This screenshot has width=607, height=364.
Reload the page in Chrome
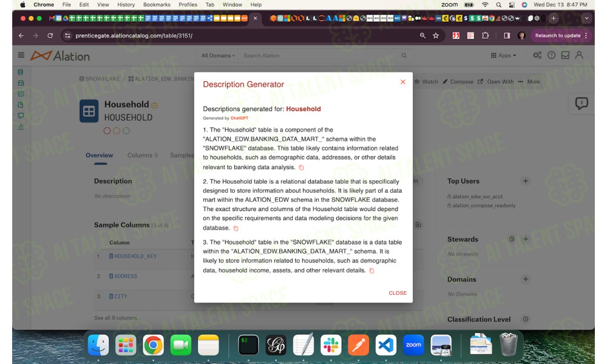[50, 36]
